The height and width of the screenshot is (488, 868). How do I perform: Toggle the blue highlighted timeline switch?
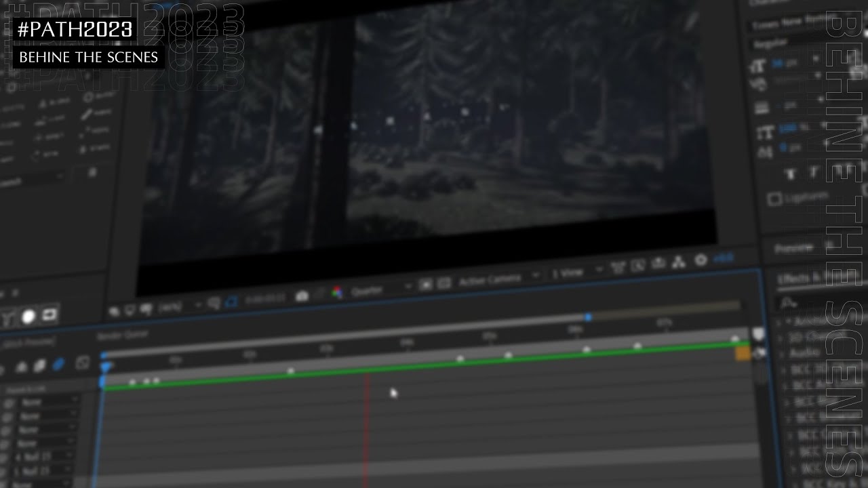tap(59, 365)
